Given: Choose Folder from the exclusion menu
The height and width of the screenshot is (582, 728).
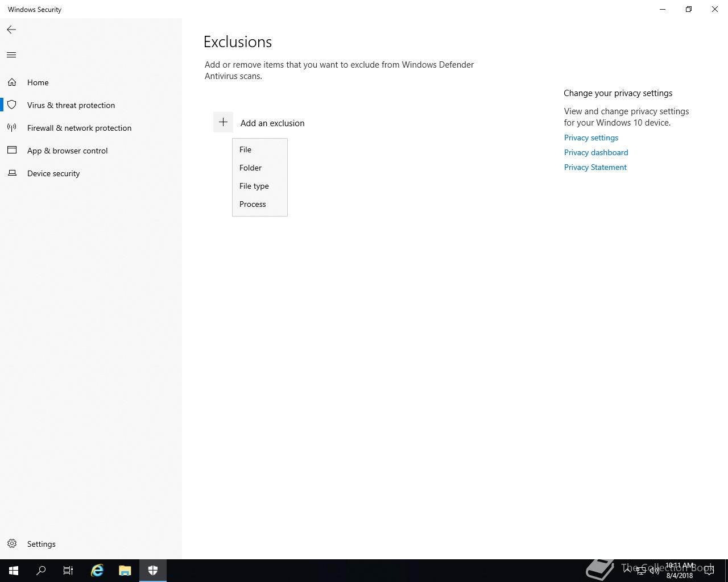Looking at the screenshot, I should (260, 168).
